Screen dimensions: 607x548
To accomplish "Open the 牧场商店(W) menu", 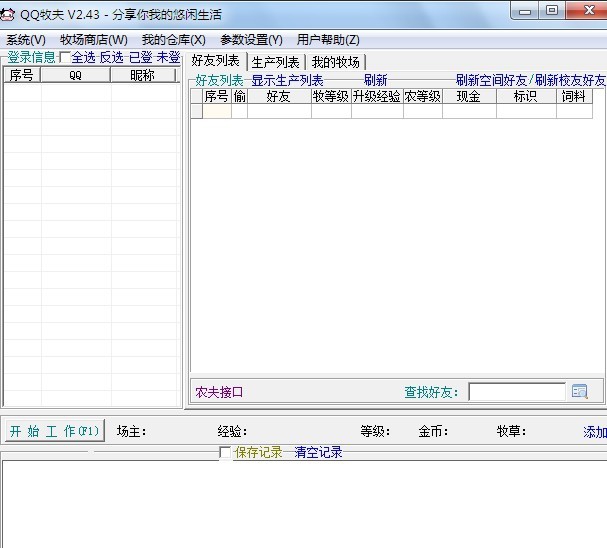I will [x=94, y=39].
